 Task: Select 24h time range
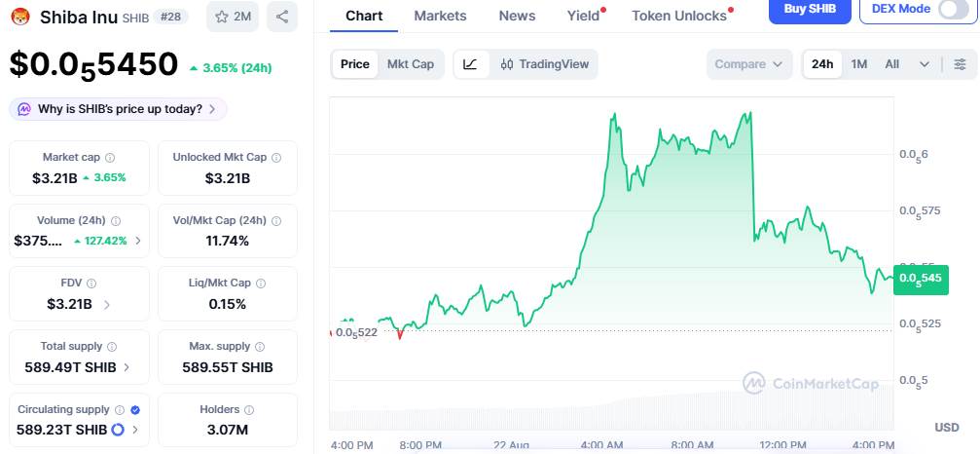tap(822, 63)
